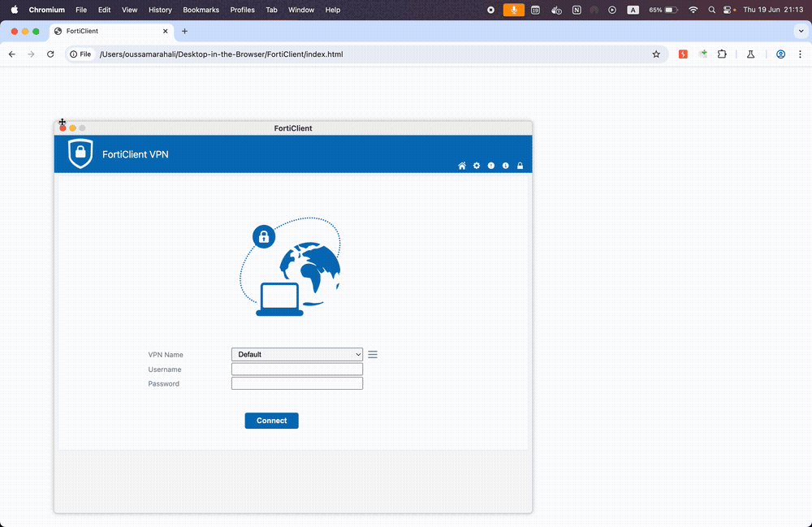Click the info "i" circle icon in FortiClient header

[505, 166]
